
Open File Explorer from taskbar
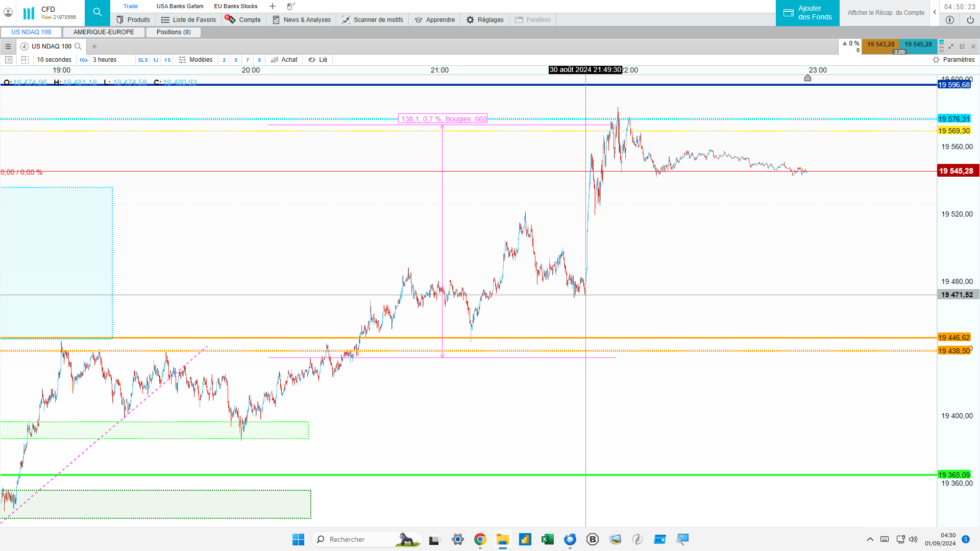pyautogui.click(x=502, y=539)
